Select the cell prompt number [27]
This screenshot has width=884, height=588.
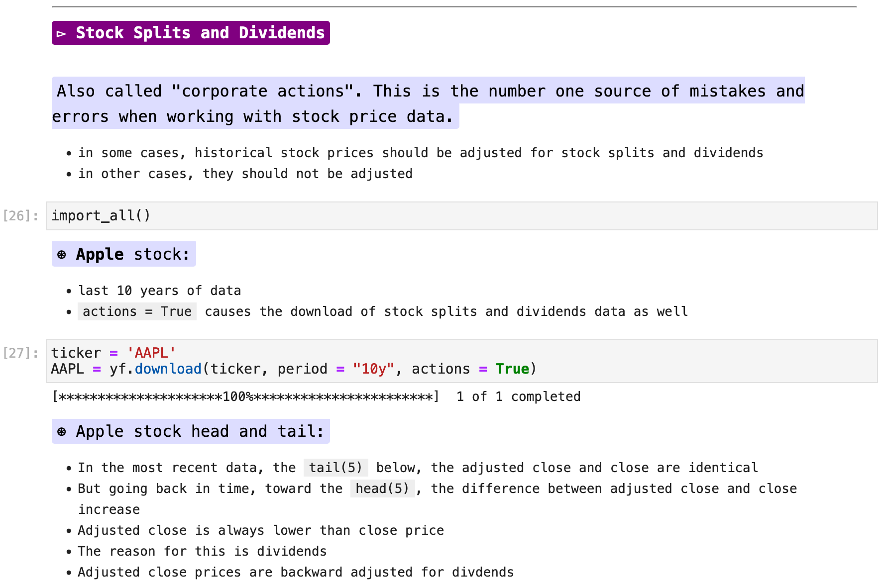(20, 353)
